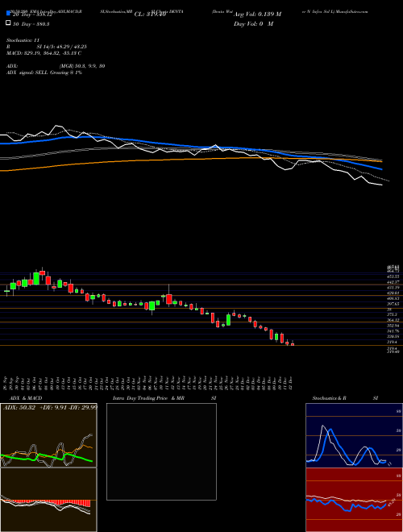Click the tall green candle near chart top-left

point(36,278)
